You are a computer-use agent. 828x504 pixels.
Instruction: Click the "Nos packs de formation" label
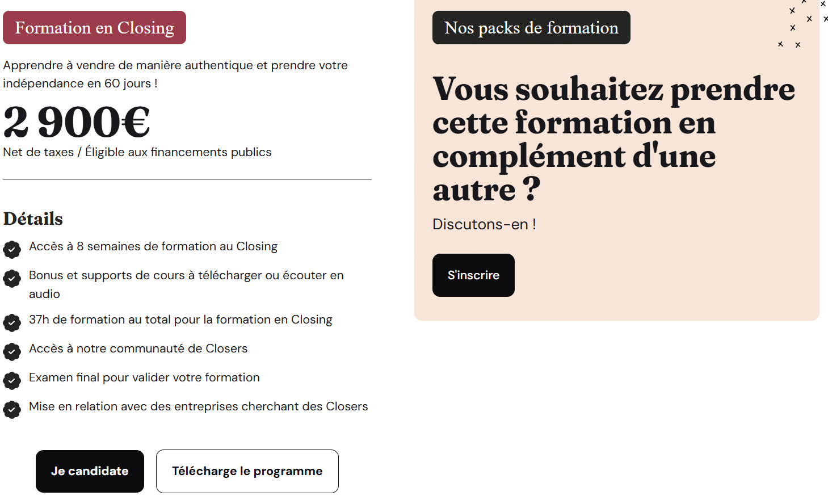(531, 27)
